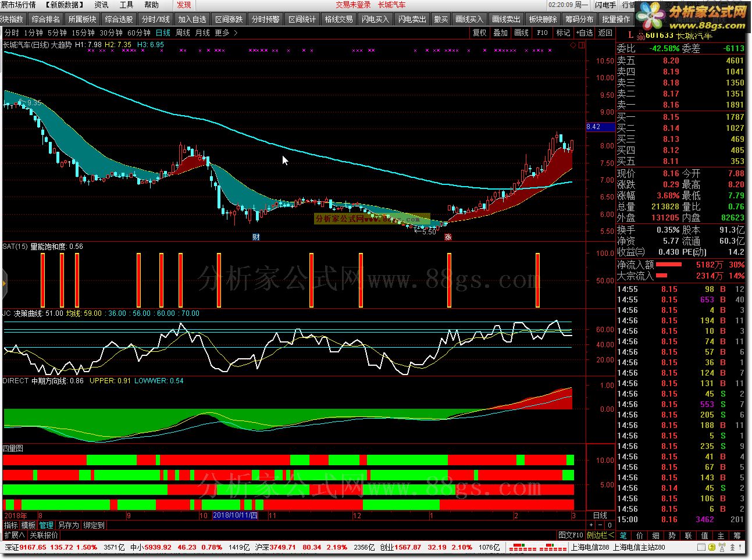This screenshot has height=560, width=752.
Task: Click the 8.42 price marker on axis
Action: [600, 127]
